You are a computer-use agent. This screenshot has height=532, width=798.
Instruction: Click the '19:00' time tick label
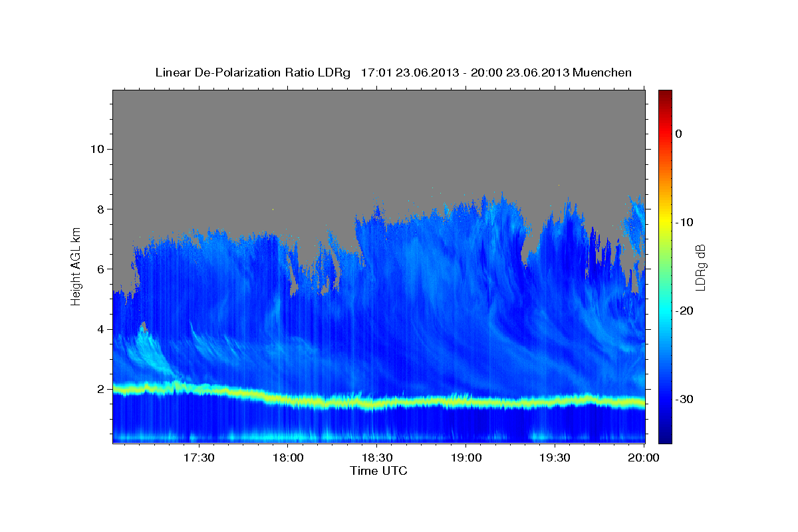465,458
